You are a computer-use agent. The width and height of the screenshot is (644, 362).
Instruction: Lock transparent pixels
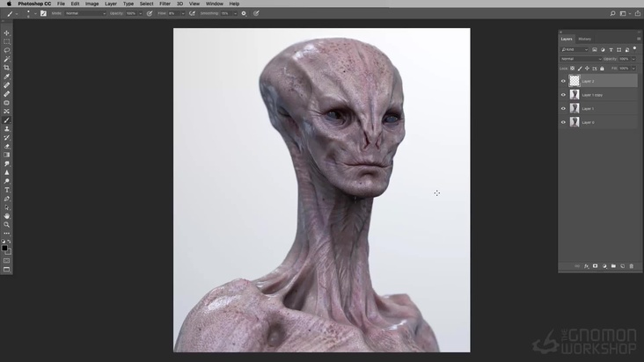pyautogui.click(x=572, y=69)
